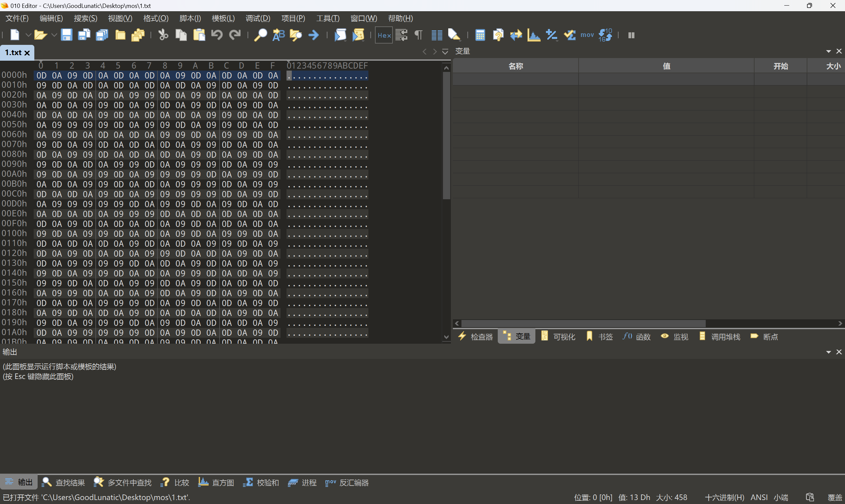Click the 值 column header
Viewport: 845px width, 504px height.
coord(666,66)
